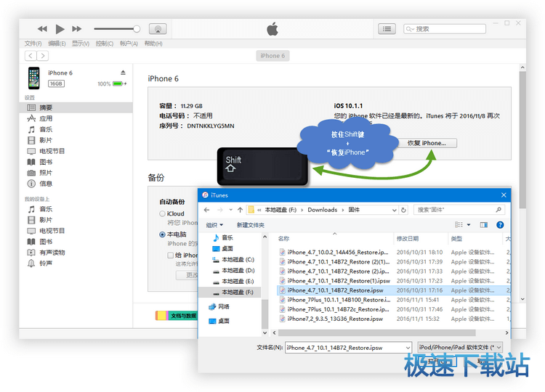Viewport: 545px width, 392px height.
Task: Eject the iPhone 6 device
Action: coord(123,73)
